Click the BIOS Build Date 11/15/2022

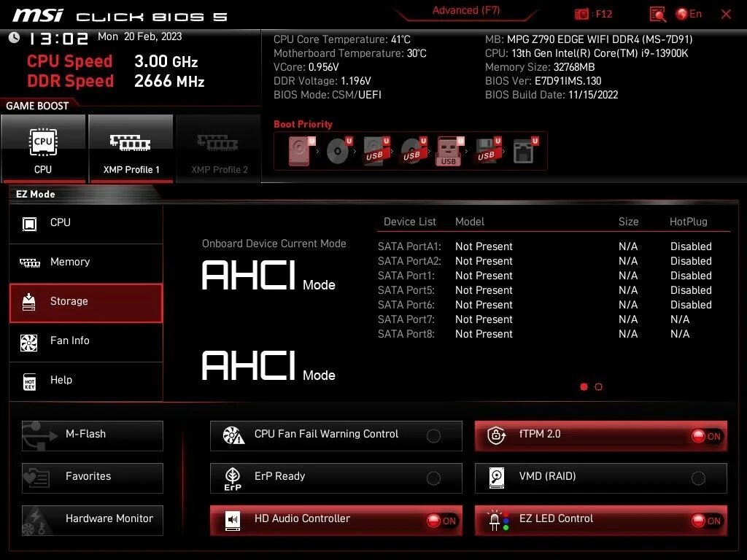(551, 95)
